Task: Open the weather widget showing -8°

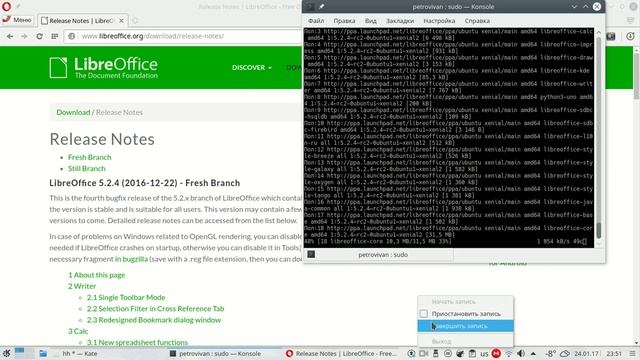Action: tap(558, 353)
